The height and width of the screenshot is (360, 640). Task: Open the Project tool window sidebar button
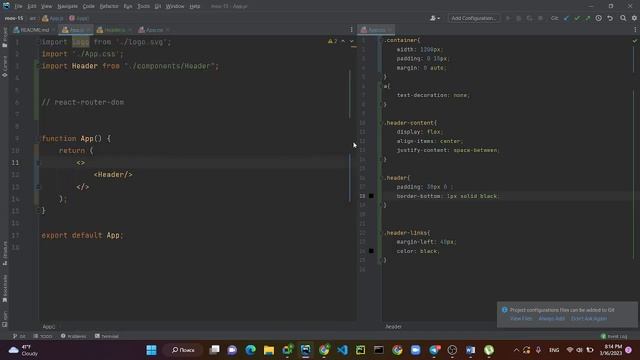point(5,38)
